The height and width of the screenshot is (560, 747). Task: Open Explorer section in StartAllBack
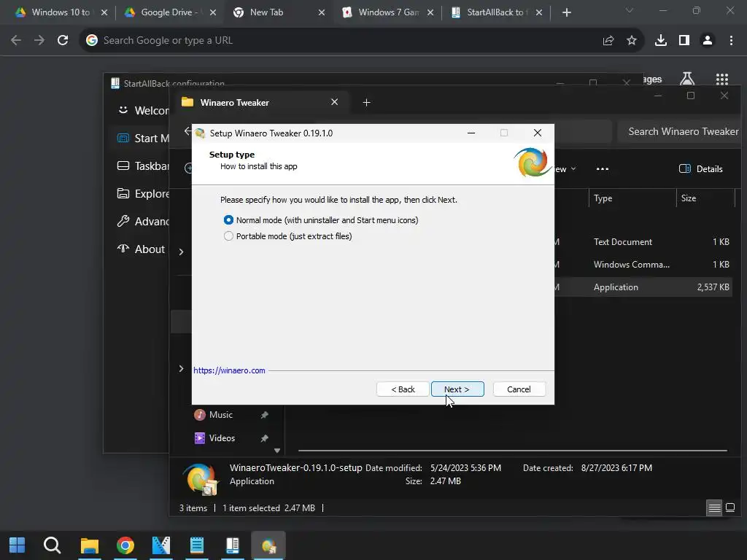[x=143, y=194]
